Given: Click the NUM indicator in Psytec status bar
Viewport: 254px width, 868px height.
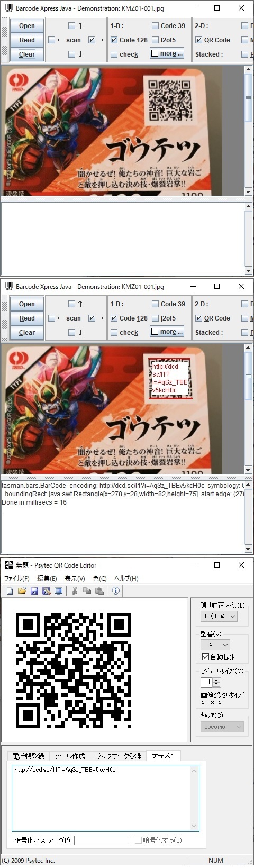Looking at the screenshot, I should click(x=216, y=861).
